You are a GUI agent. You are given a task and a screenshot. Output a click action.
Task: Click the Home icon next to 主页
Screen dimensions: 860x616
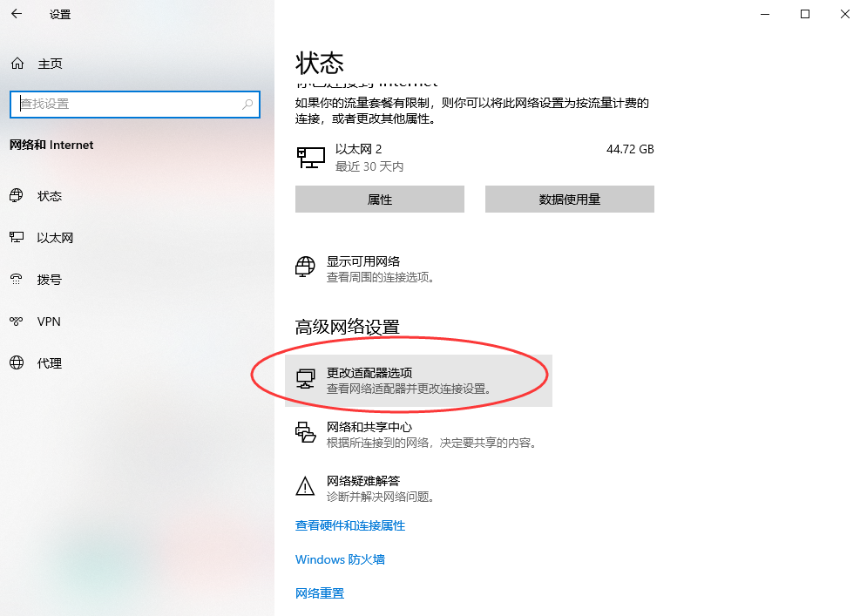click(x=16, y=63)
